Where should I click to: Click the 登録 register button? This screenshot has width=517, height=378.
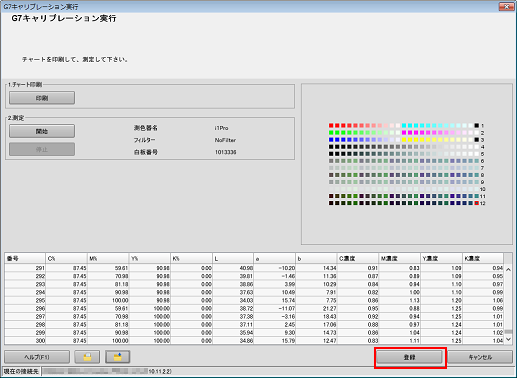click(x=409, y=357)
